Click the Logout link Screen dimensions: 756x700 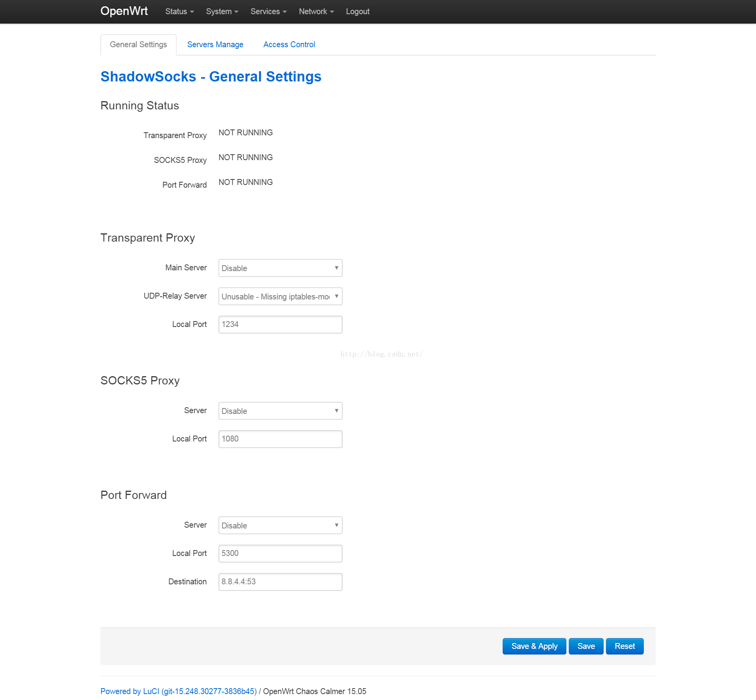(357, 11)
